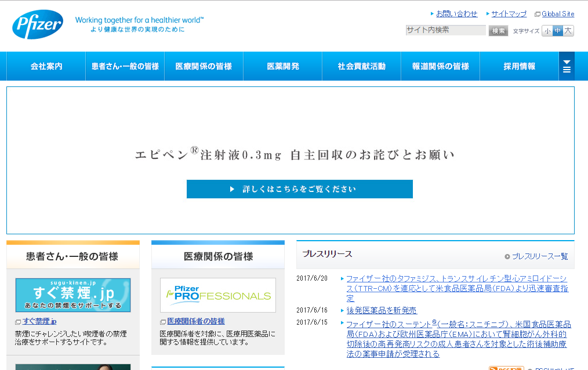Click the date 2017/6/20
The image size is (588, 370).
[312, 278]
